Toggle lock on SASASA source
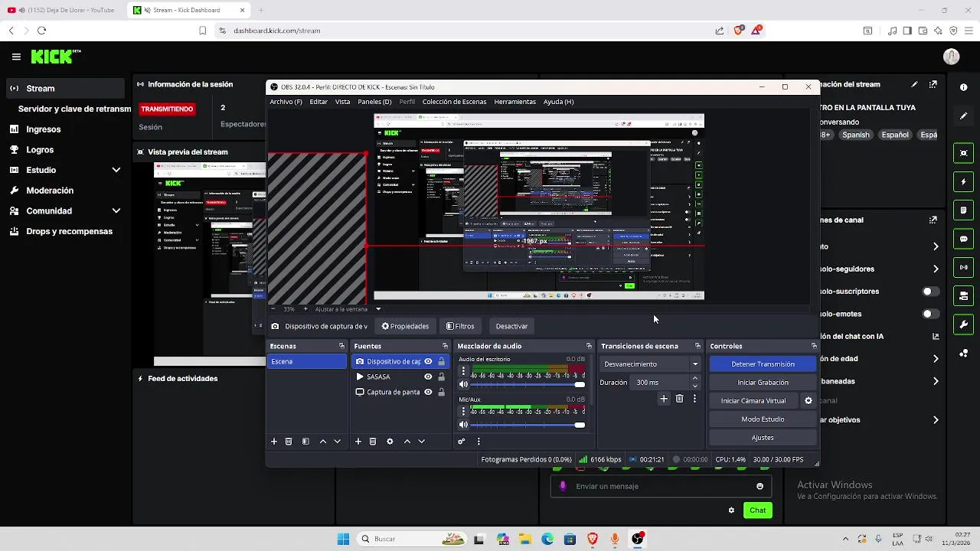 pyautogui.click(x=441, y=377)
